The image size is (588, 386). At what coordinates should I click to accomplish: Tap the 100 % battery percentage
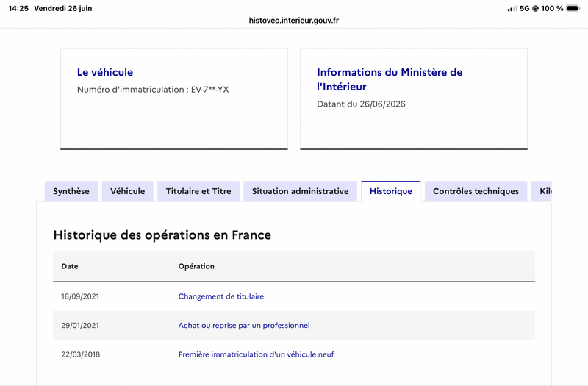click(552, 8)
